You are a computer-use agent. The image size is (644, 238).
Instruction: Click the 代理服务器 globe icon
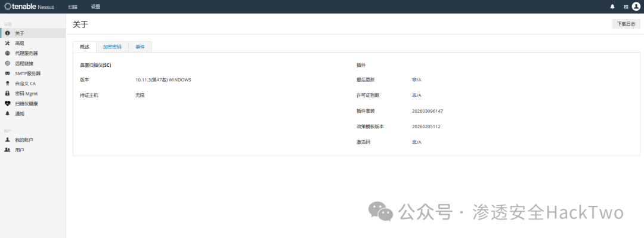(x=7, y=54)
